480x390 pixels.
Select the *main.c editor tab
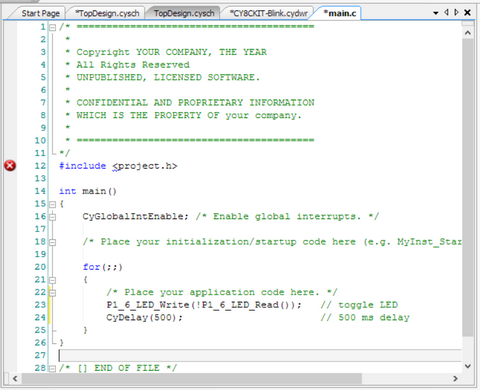(340, 13)
